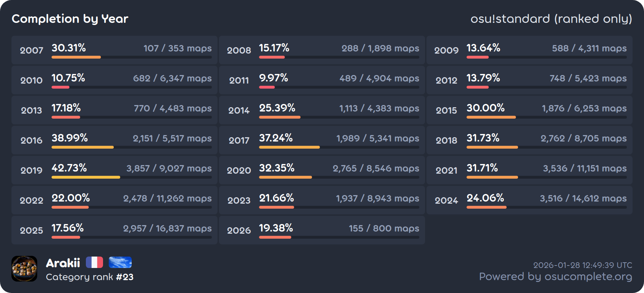Select the 2016 year card

click(x=114, y=140)
